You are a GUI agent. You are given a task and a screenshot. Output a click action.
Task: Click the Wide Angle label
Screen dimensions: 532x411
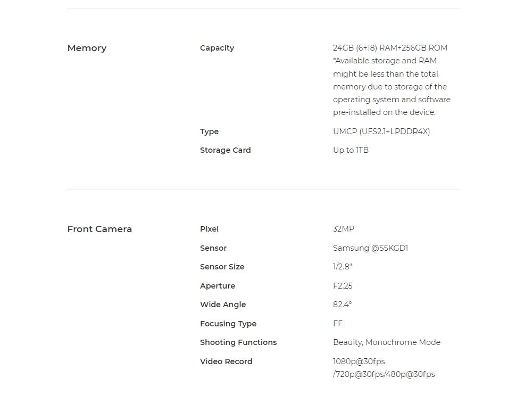coord(222,305)
